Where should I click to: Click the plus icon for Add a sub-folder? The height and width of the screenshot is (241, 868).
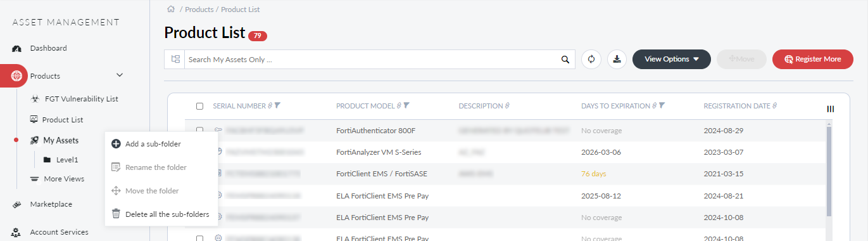pyautogui.click(x=116, y=144)
